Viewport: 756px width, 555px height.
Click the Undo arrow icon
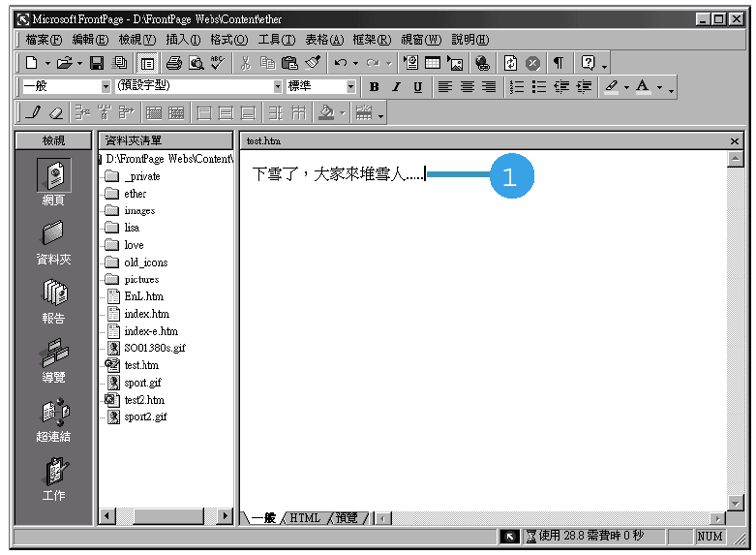click(341, 63)
